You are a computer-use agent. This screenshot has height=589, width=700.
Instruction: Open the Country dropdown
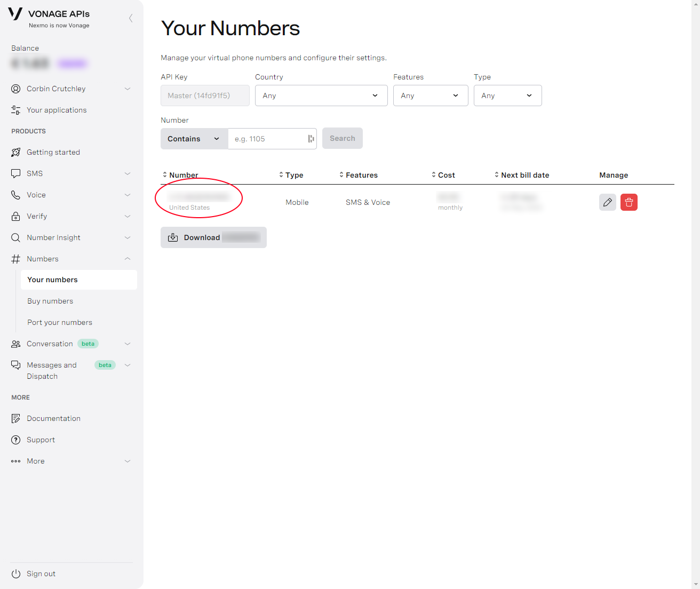pyautogui.click(x=321, y=95)
